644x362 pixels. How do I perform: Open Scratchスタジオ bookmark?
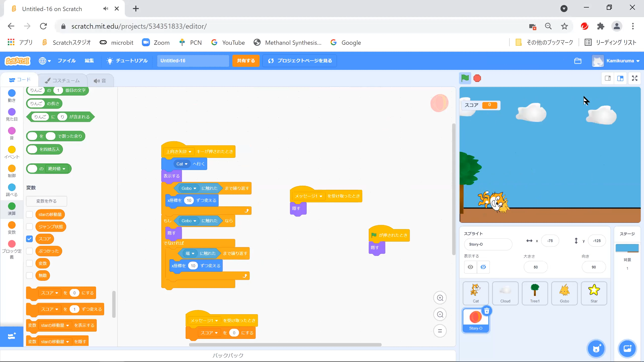click(66, 42)
